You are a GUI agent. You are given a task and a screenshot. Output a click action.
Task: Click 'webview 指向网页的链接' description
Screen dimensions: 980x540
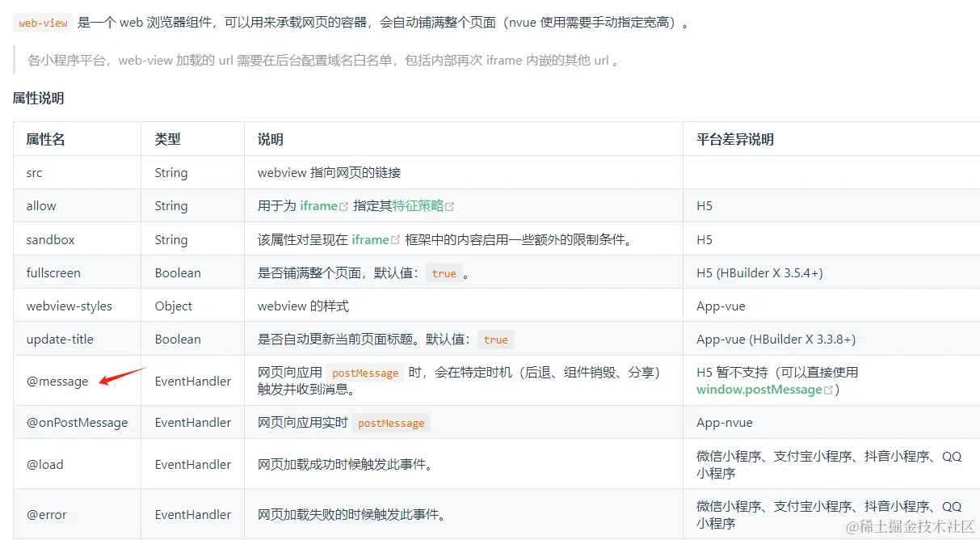click(x=329, y=173)
